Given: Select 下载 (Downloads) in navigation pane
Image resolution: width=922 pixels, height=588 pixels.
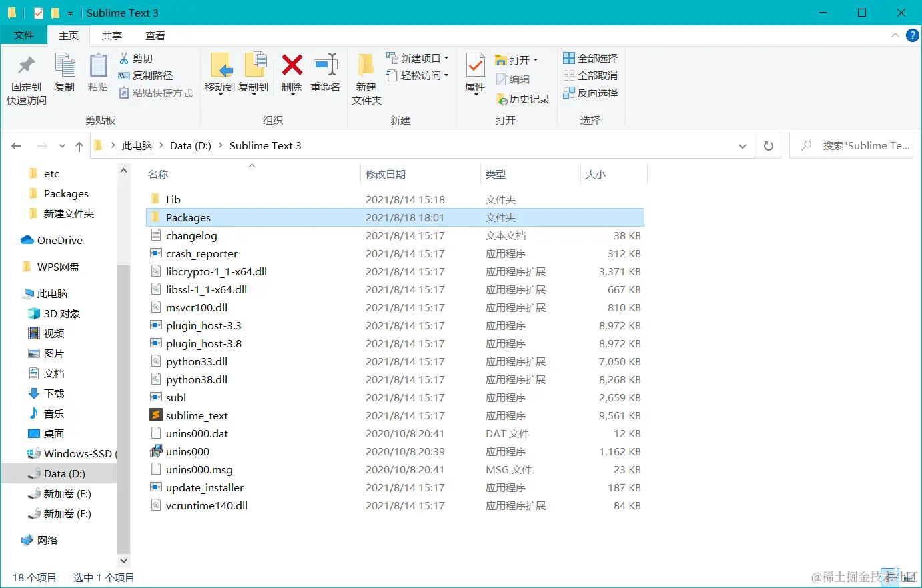Looking at the screenshot, I should [54, 393].
